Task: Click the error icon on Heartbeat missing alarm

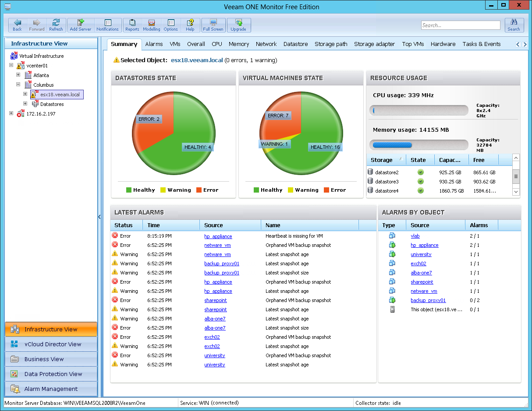Action: [x=115, y=235]
